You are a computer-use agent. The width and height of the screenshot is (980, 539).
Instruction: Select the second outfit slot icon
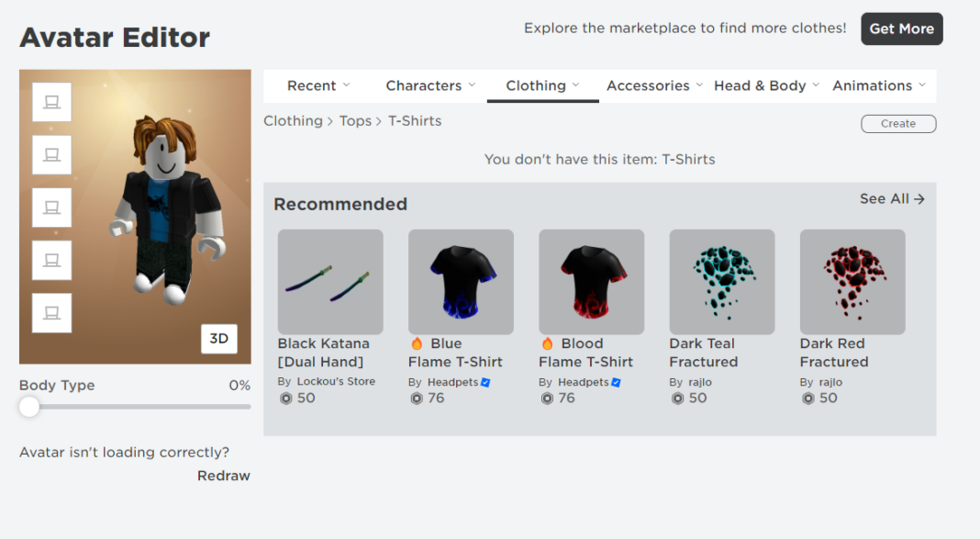pos(50,154)
